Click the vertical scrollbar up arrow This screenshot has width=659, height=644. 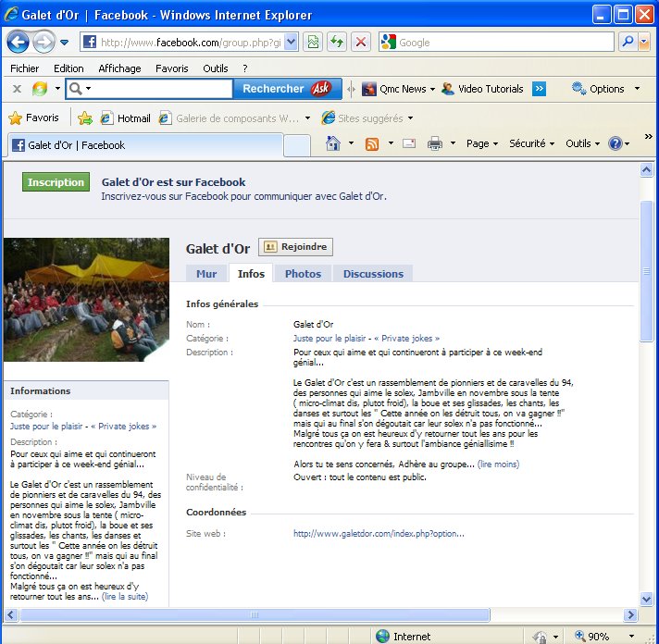click(x=646, y=169)
